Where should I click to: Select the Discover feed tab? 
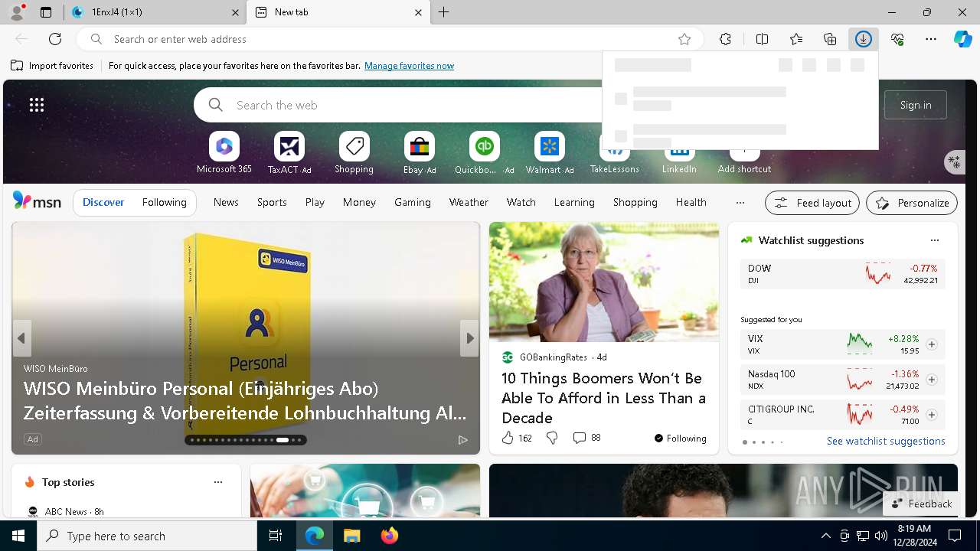[x=103, y=202]
